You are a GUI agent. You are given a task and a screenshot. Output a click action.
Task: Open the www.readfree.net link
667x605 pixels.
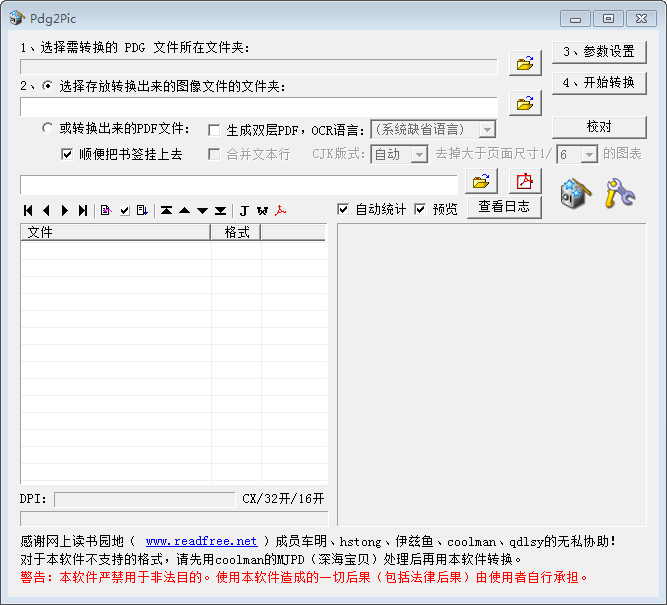pos(201,541)
